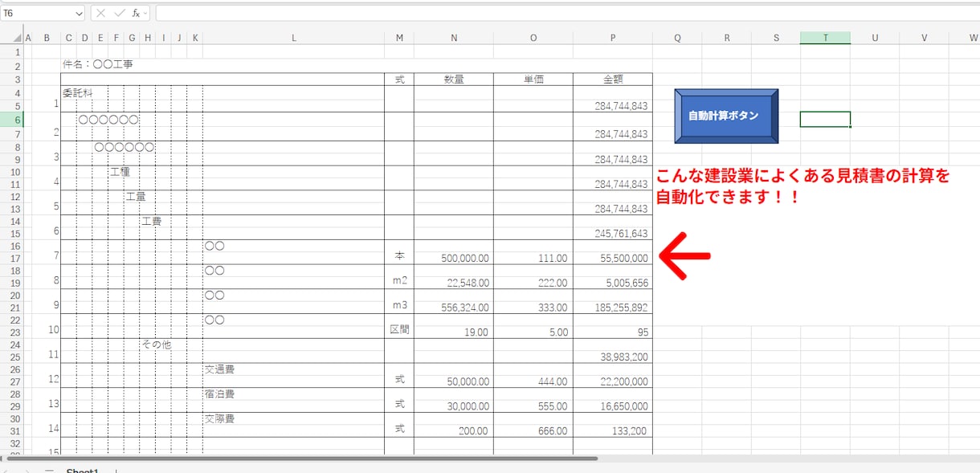The width and height of the screenshot is (980, 473).
Task: Click the 数量 column heading cell
Action: 454,80
